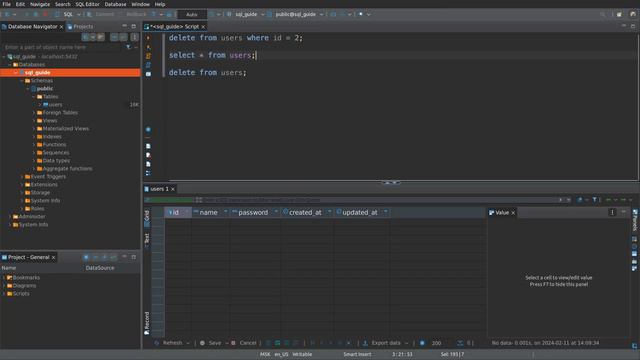Open the Database menu
The height and width of the screenshot is (360, 640).
point(115,4)
